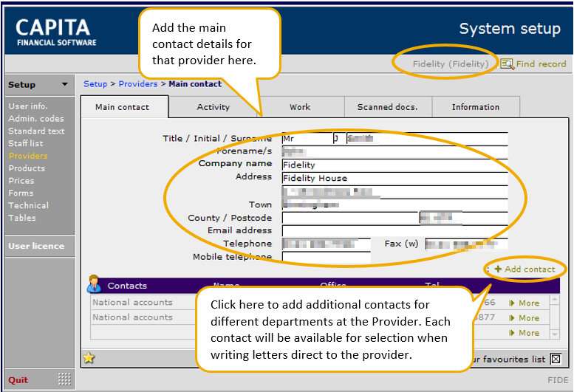Screen dimensions: 574x392
Task: Open Tables in the sidebar
Action: coord(22,218)
